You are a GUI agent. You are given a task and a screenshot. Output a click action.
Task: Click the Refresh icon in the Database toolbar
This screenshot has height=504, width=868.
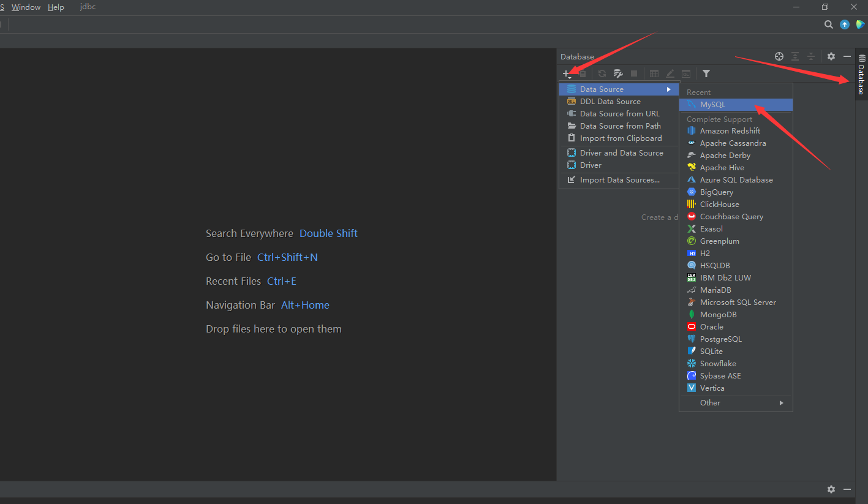[602, 73]
